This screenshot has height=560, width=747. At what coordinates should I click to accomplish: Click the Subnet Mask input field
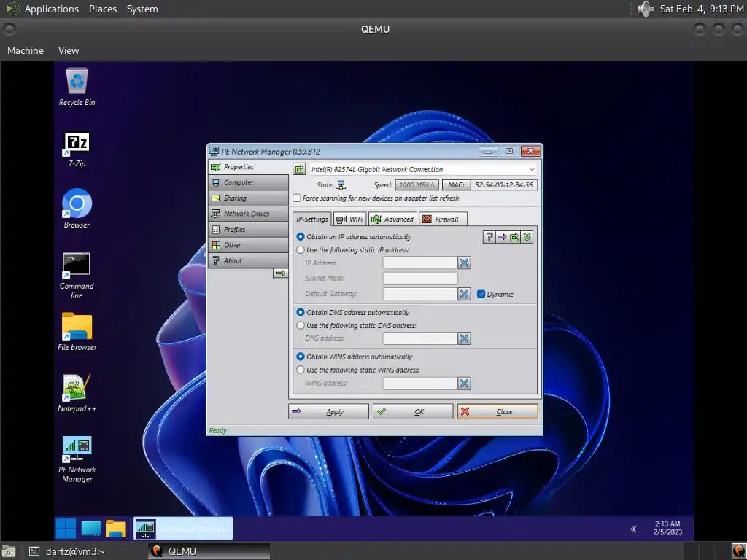419,278
